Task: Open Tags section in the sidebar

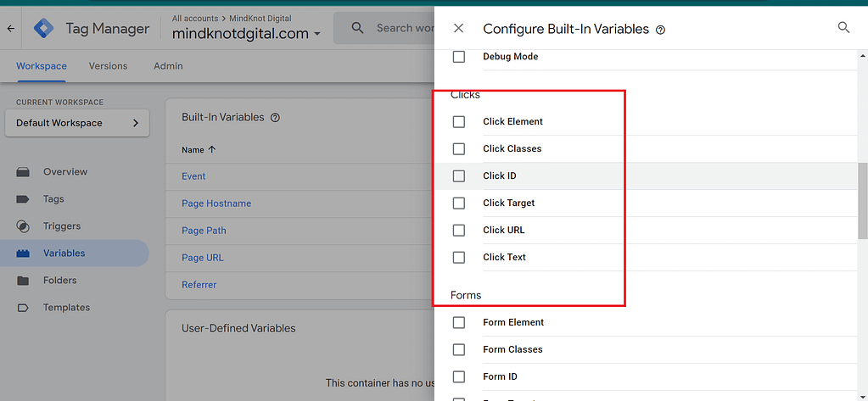Action: click(x=53, y=199)
